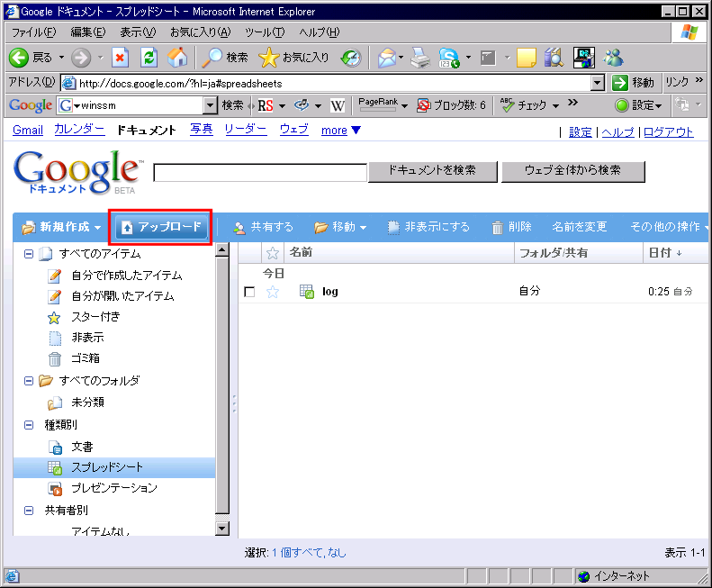Image resolution: width=712 pixels, height=588 pixels.
Task: Click the IE Refresh icon
Action: [149, 58]
